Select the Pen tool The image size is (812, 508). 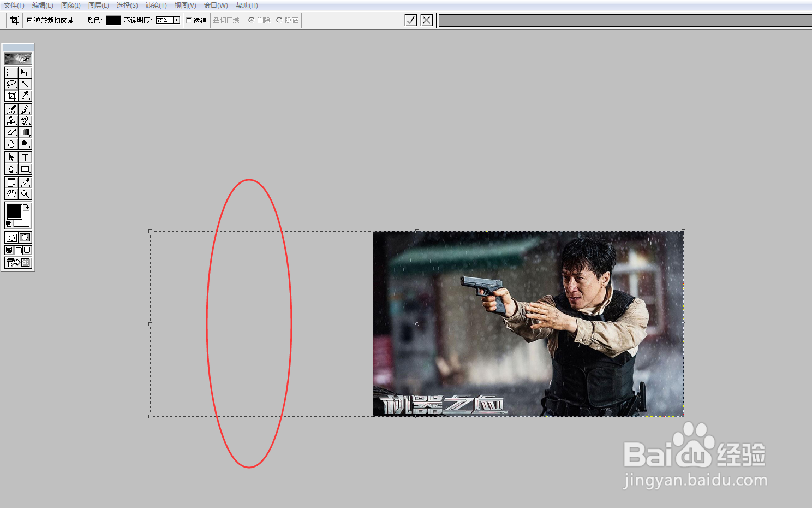coord(11,169)
